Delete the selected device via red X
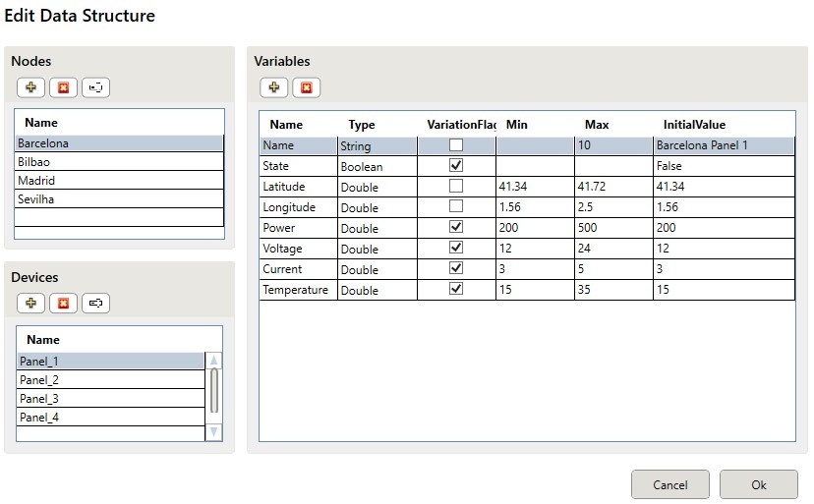 click(x=64, y=304)
